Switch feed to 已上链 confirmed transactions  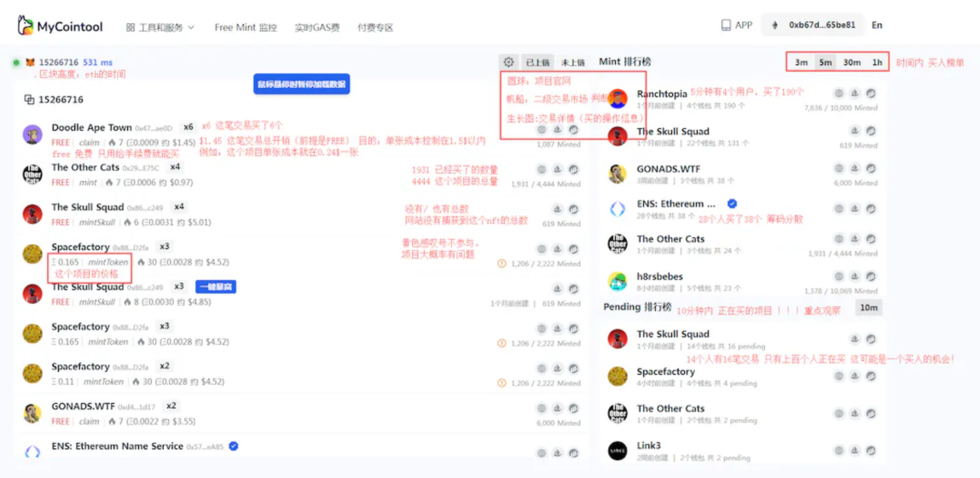[537, 62]
